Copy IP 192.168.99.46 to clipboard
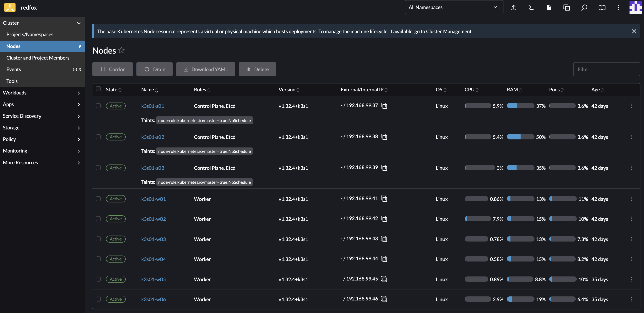The height and width of the screenshot is (313, 644). [x=384, y=299]
